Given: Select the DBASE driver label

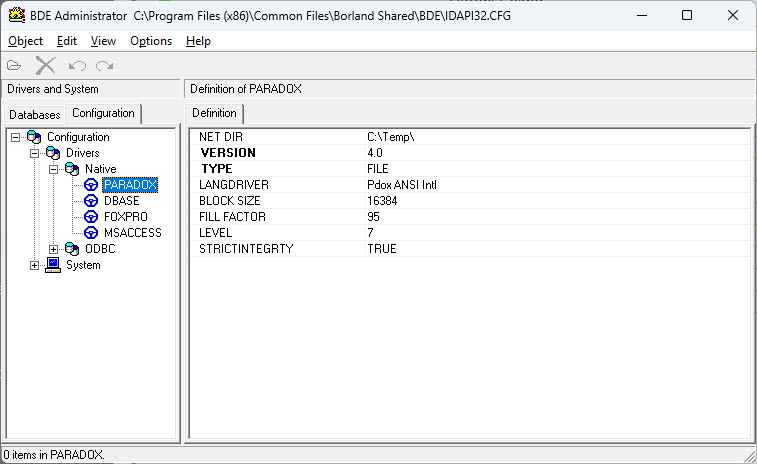Looking at the screenshot, I should tap(122, 201).
